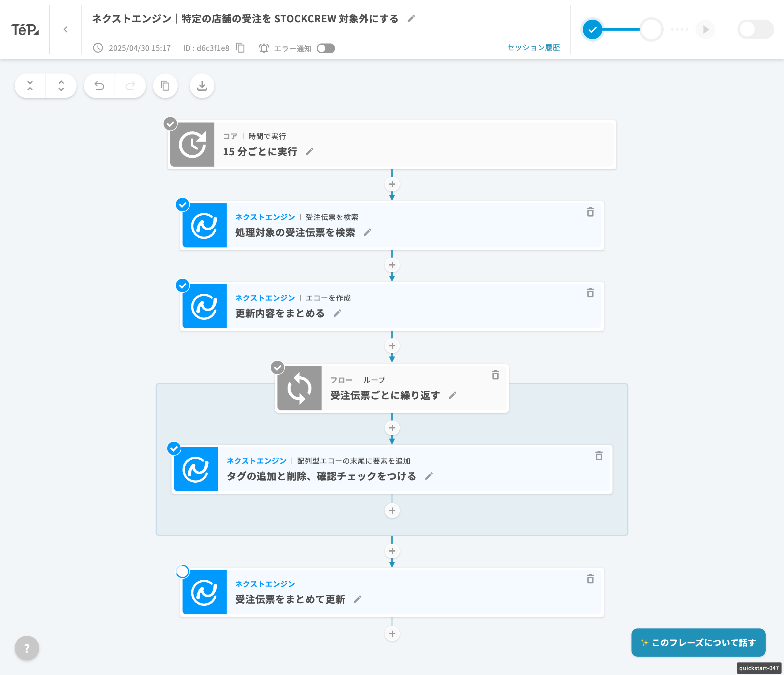This screenshot has height=675, width=784.
Task: Click ネクストエンジン link on エコーを作成 step
Action: click(265, 298)
